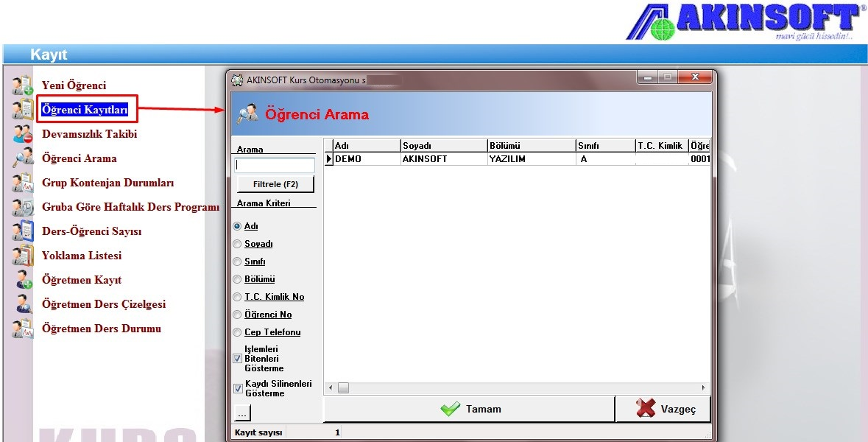Click the grid's left scroll arrow
Viewport: 868px width, 442px height.
(331, 388)
